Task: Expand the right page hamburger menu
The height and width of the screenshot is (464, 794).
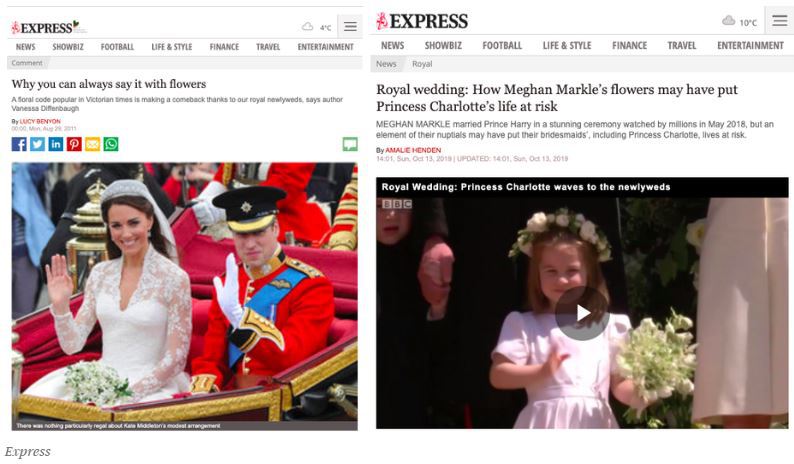Action: click(x=779, y=21)
